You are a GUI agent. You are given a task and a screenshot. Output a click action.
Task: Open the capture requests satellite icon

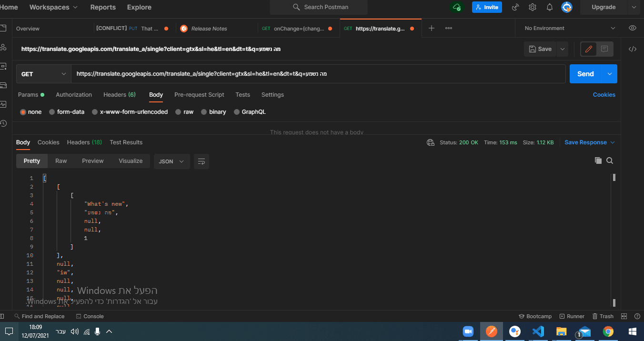[x=515, y=7]
